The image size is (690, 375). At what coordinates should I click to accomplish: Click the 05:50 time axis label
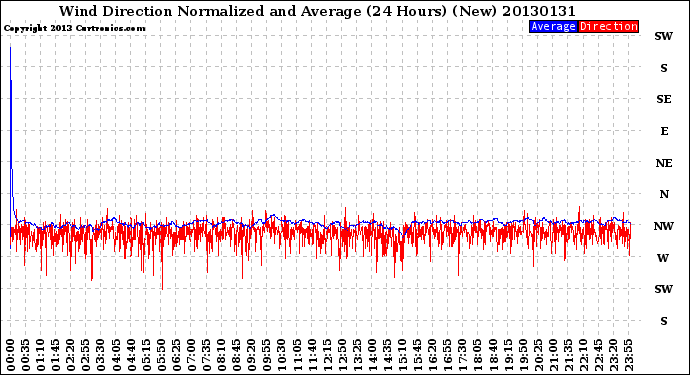point(161,355)
